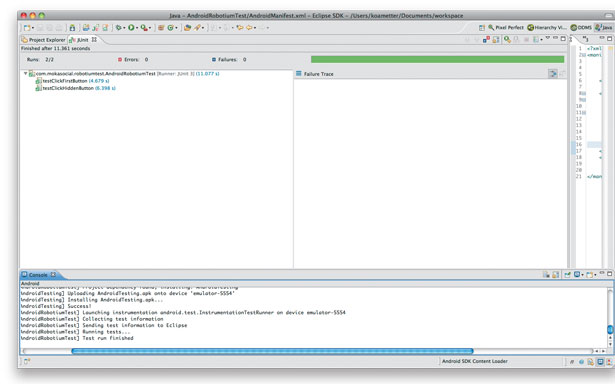615x384 pixels.
Task: Click the External Tools run icon
Action: [144, 28]
